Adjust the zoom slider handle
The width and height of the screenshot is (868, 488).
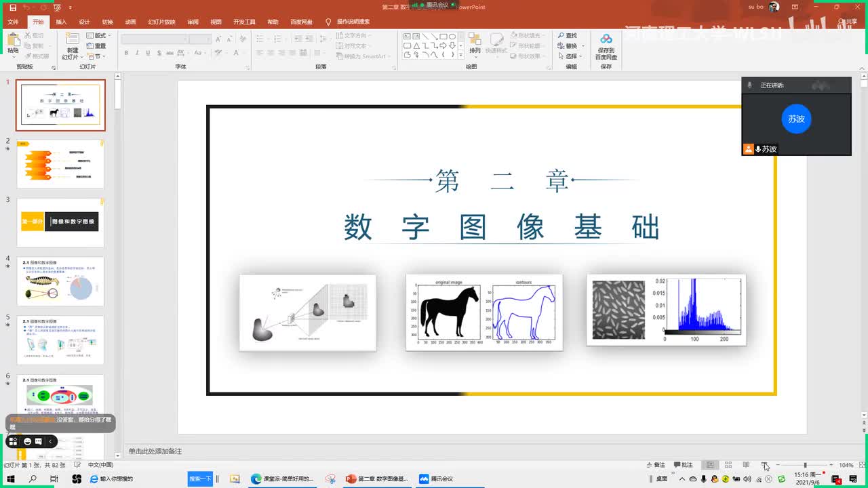point(805,465)
